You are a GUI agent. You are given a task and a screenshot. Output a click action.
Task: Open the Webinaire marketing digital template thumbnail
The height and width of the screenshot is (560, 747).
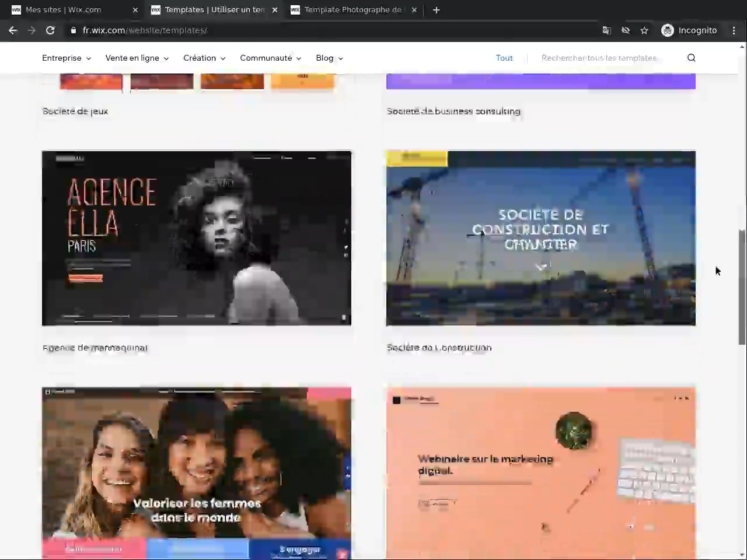541,473
